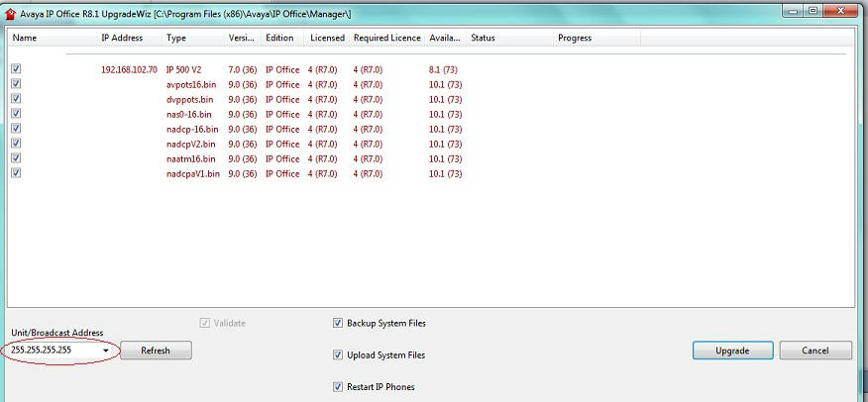Toggle the nadcpV2.bin row checkbox
The height and width of the screenshot is (402, 868).
click(16, 144)
